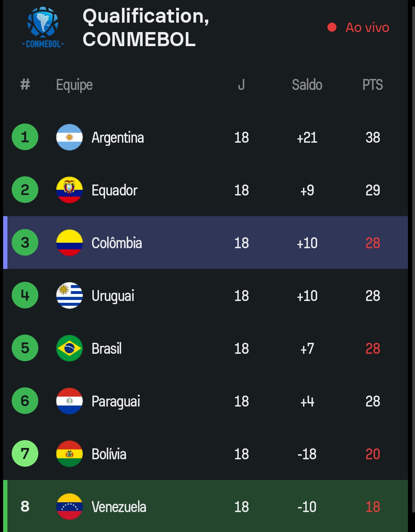Viewport: 415px width, 532px height.
Task: Click Venezuela's 18 points value
Action: coord(372,507)
